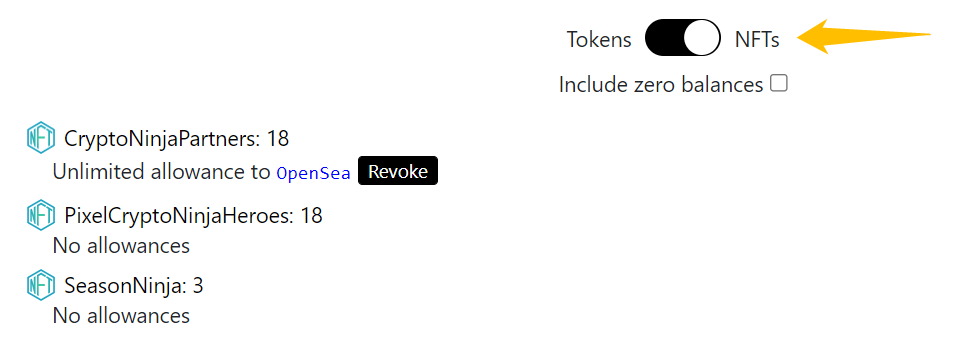The width and height of the screenshot is (960, 360).
Task: Click the white knob of the toggle
Action: pos(702,38)
